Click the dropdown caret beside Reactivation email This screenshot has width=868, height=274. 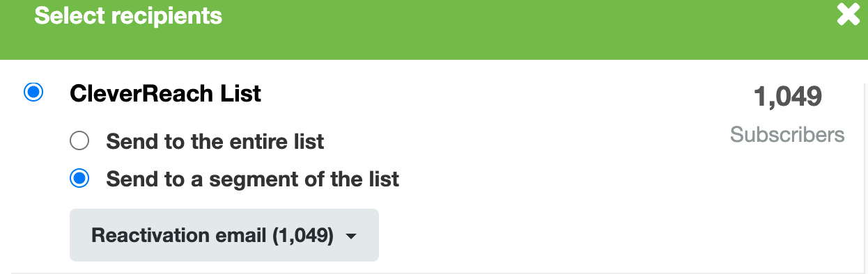351,236
